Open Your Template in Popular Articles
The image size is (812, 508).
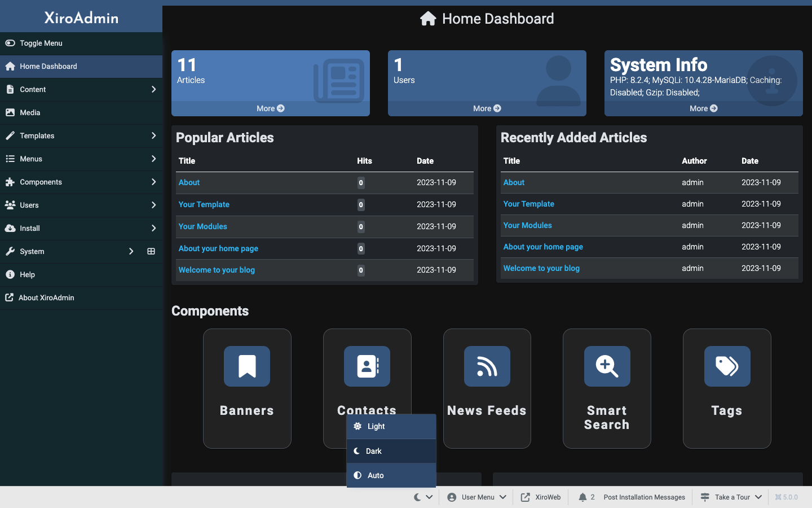(x=204, y=204)
